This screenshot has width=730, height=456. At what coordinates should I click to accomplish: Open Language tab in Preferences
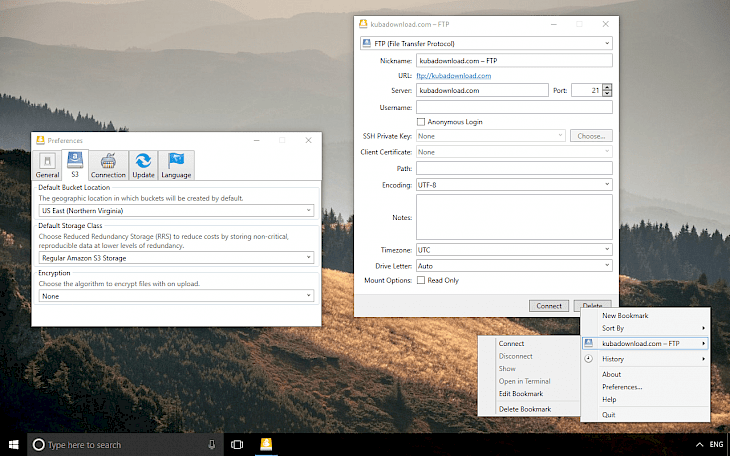(176, 165)
